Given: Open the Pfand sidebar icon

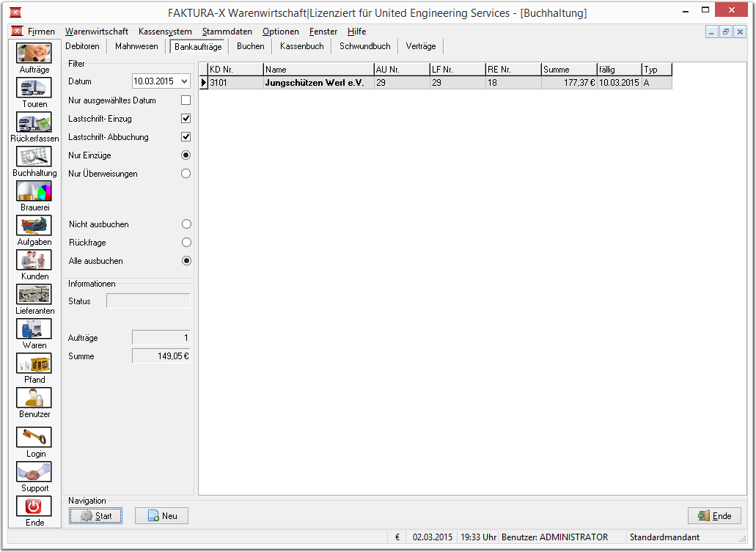Looking at the screenshot, I should coord(34,363).
